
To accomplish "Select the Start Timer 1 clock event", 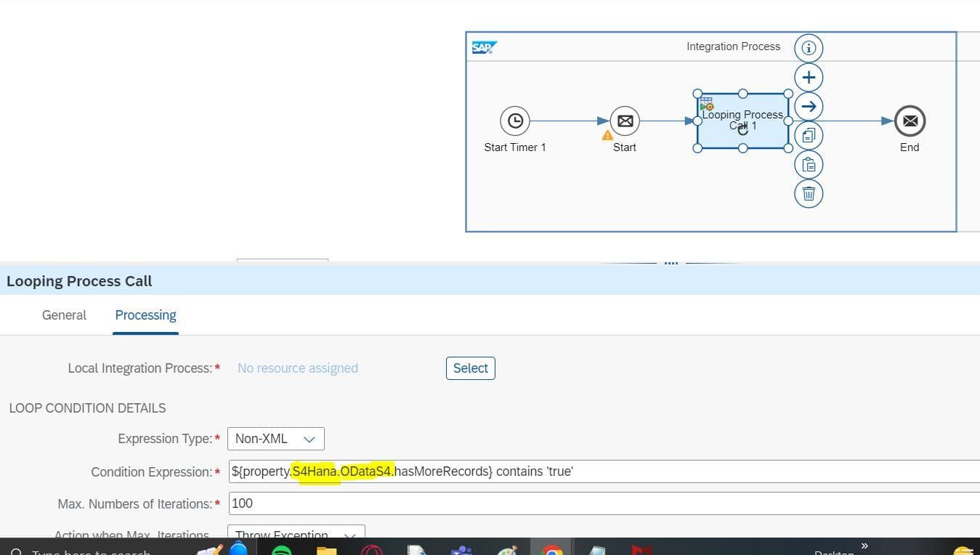I will point(514,121).
